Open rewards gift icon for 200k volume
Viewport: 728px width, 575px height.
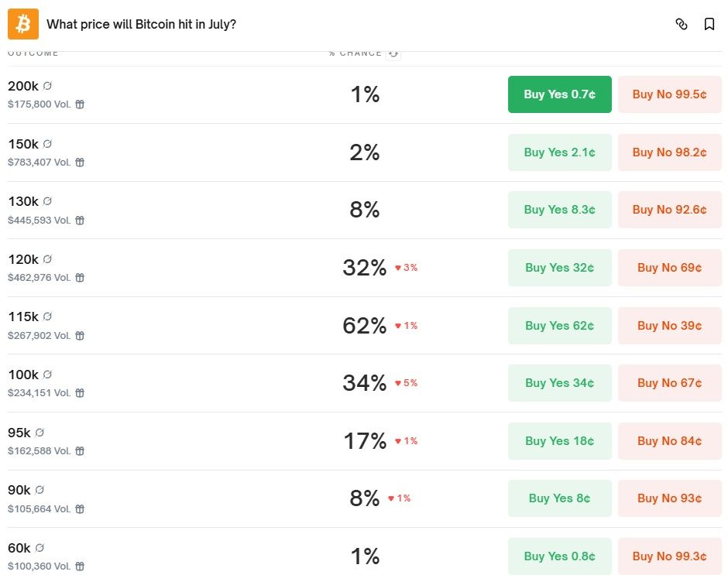(80, 104)
